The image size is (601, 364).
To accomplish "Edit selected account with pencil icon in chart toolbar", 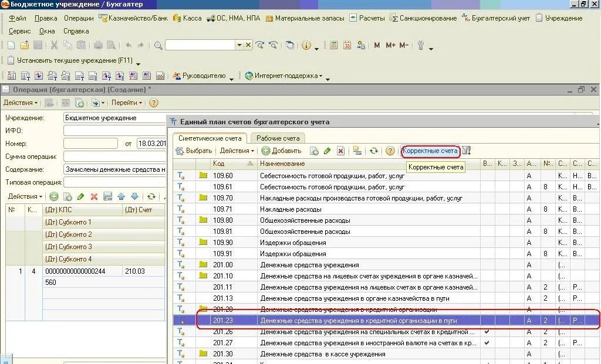I will (327, 151).
